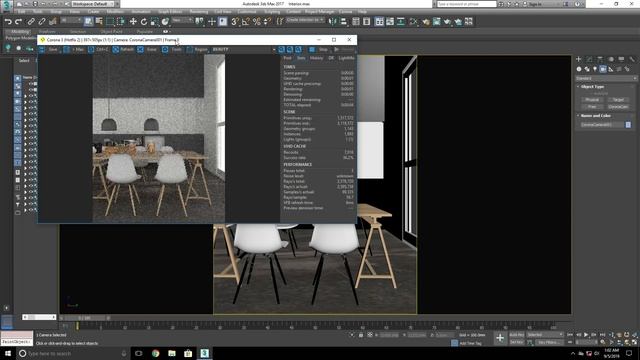Click the camera name input field
This screenshot has height=360, width=640.
602,124
